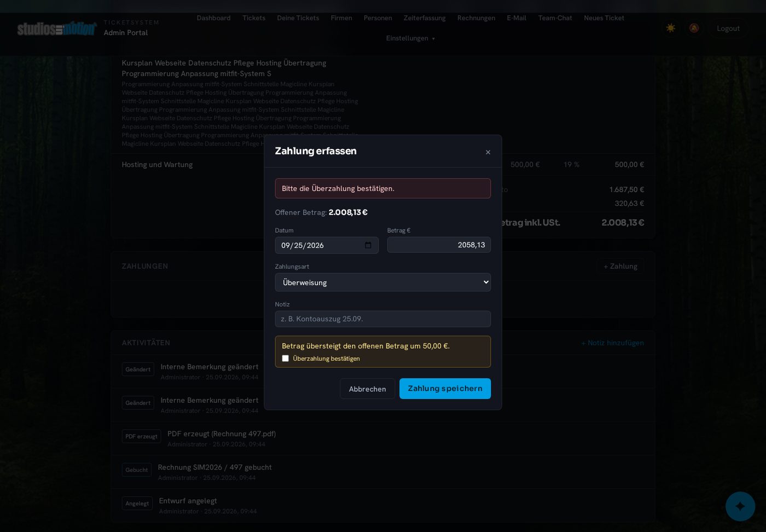Open Deine Tickets in the navigation

pyautogui.click(x=298, y=18)
